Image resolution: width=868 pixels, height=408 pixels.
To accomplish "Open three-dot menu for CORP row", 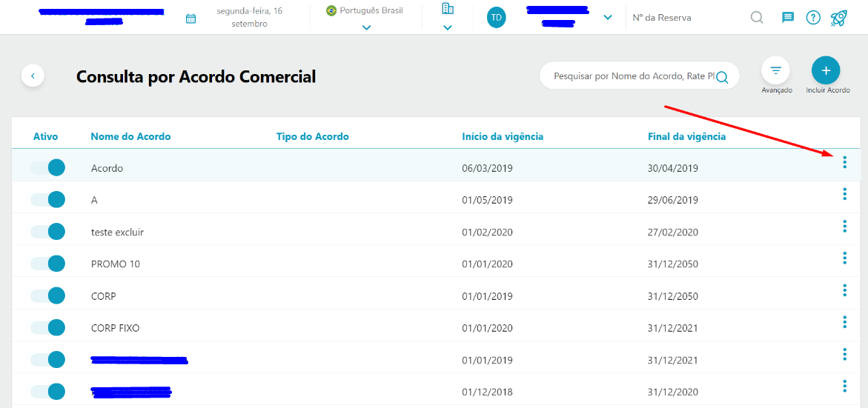I will click(844, 290).
